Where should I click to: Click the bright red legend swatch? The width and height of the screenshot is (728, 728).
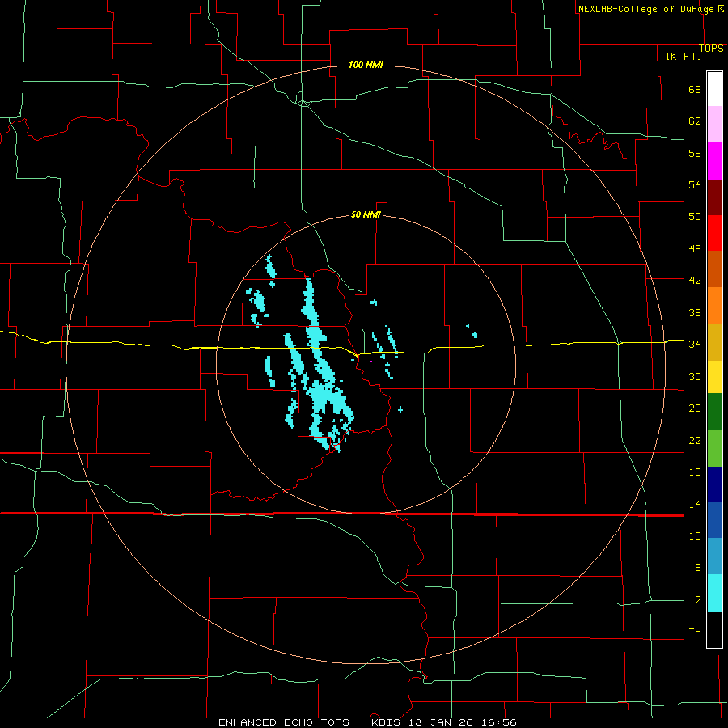714,233
